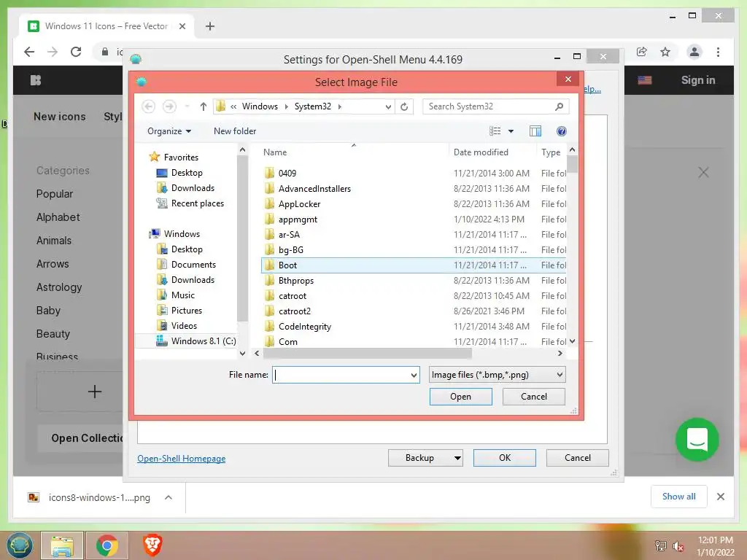This screenshot has width=747, height=560.
Task: Click Sign in on Icons8 site
Action: tap(698, 80)
